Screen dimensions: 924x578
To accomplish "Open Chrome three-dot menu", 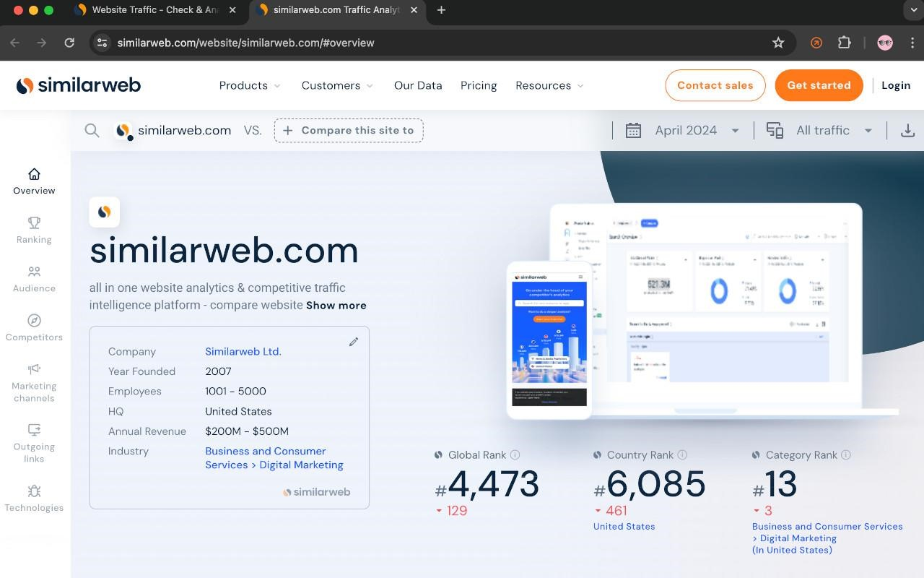I will 911,43.
